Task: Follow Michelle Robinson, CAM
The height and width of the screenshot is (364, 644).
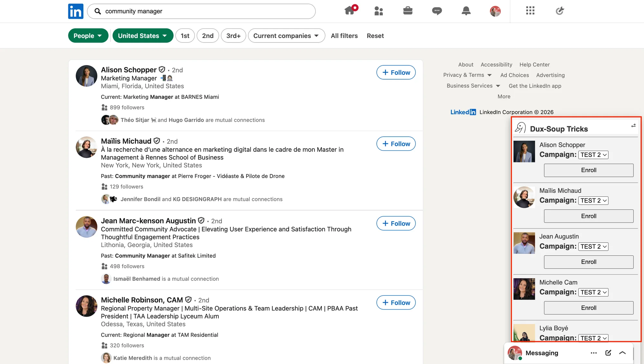Action: coord(396,302)
